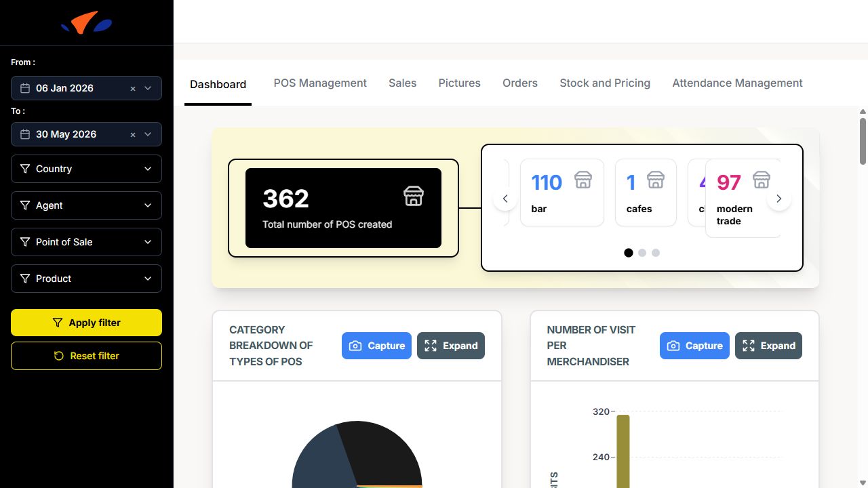Image resolution: width=868 pixels, height=488 pixels.
Task: Reset all filters
Action: [x=86, y=356]
